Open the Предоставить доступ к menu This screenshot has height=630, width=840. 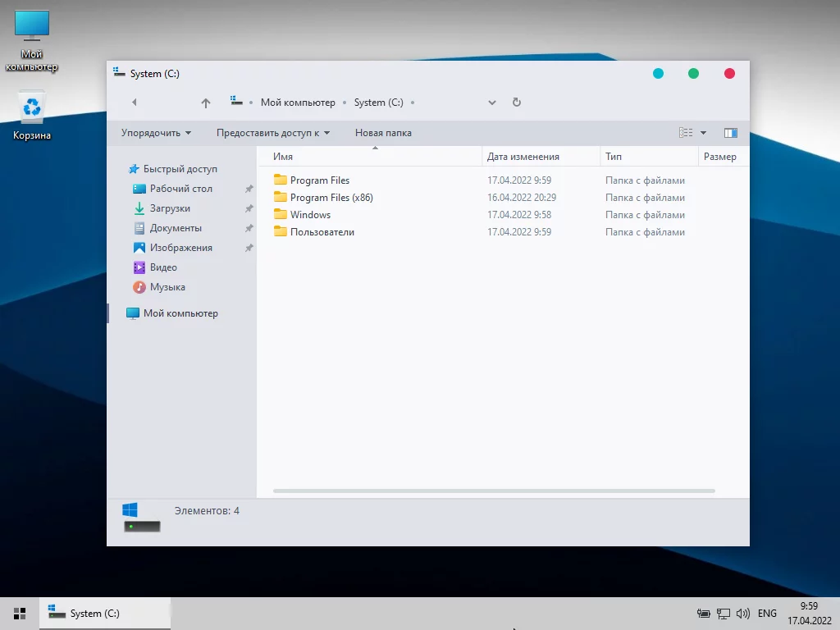tap(272, 133)
